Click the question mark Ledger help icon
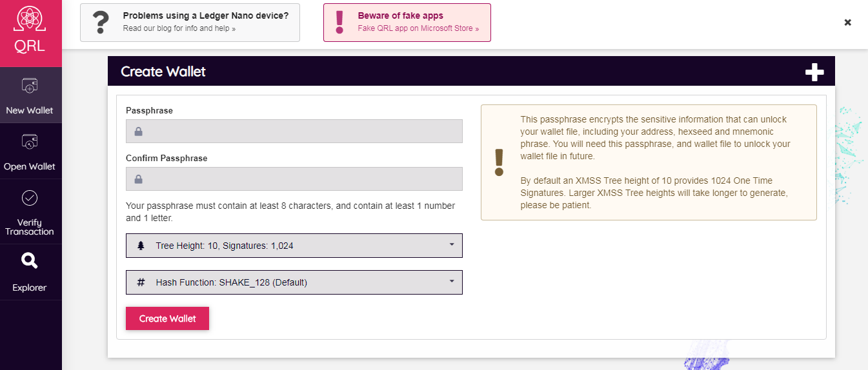The image size is (868, 370). [101, 23]
